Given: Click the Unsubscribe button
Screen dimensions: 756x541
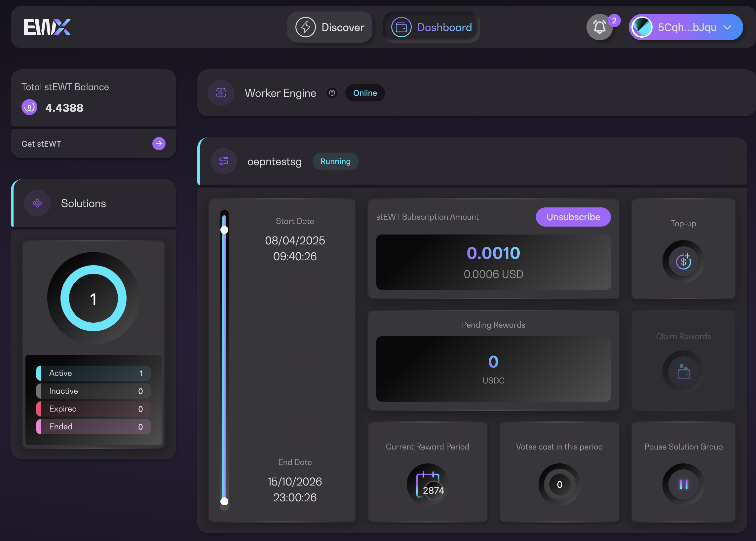Looking at the screenshot, I should coord(573,217).
